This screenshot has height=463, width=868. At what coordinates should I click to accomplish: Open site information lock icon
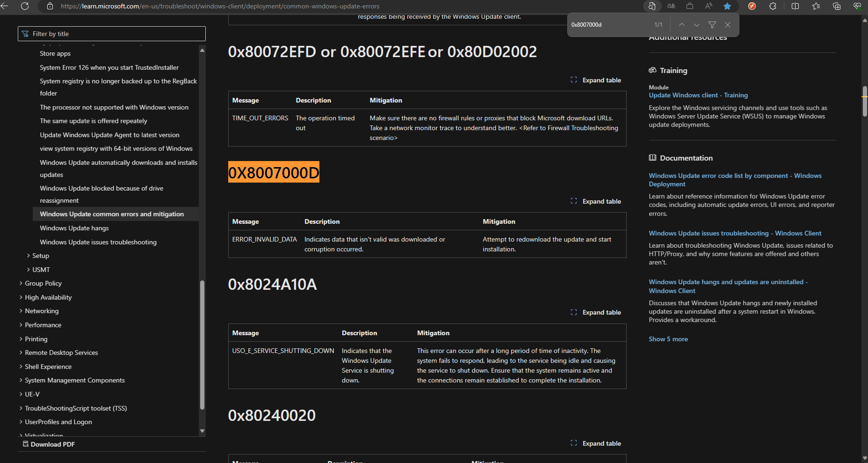(x=50, y=6)
